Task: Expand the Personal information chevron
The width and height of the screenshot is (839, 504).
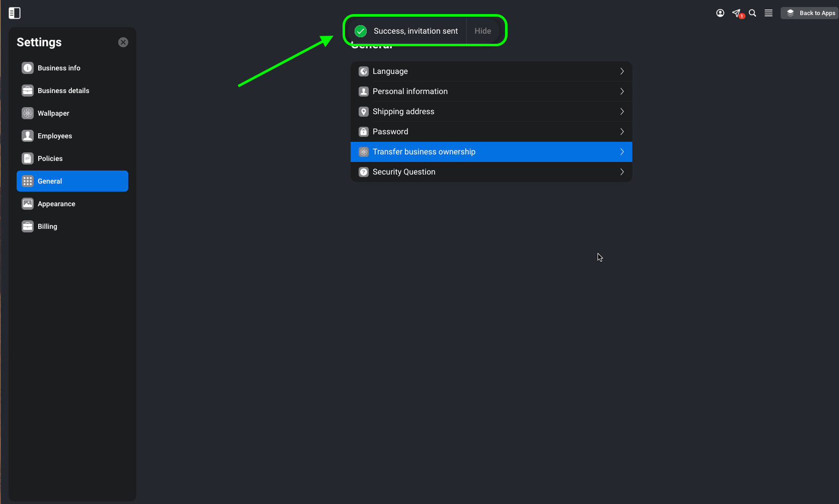Action: [622, 92]
